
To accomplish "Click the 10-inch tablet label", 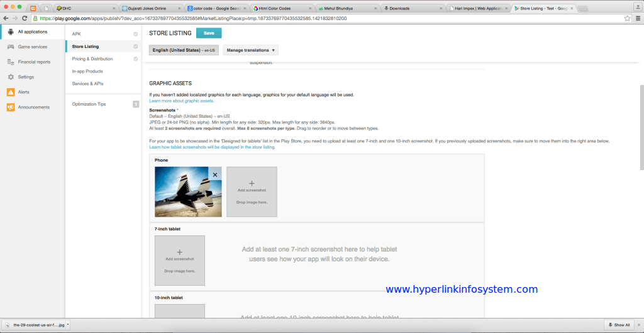I will [169, 297].
